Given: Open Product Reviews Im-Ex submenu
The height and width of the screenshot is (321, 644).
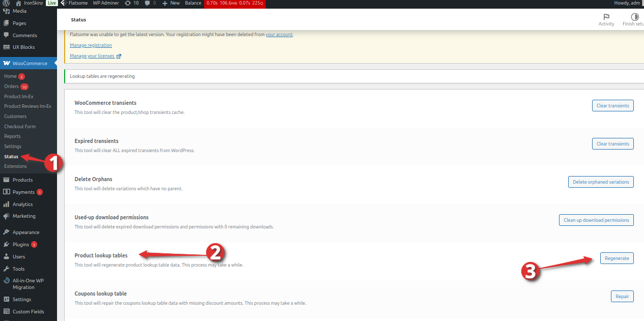Looking at the screenshot, I should (x=27, y=106).
